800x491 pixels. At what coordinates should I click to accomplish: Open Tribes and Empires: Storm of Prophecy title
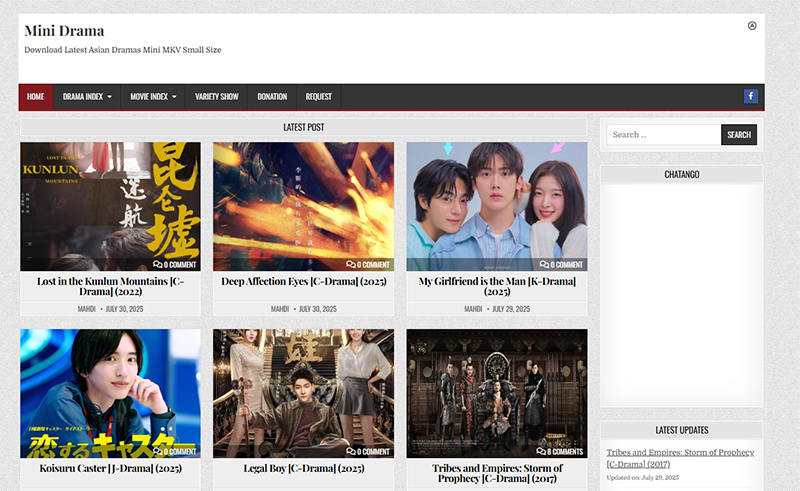(x=497, y=473)
